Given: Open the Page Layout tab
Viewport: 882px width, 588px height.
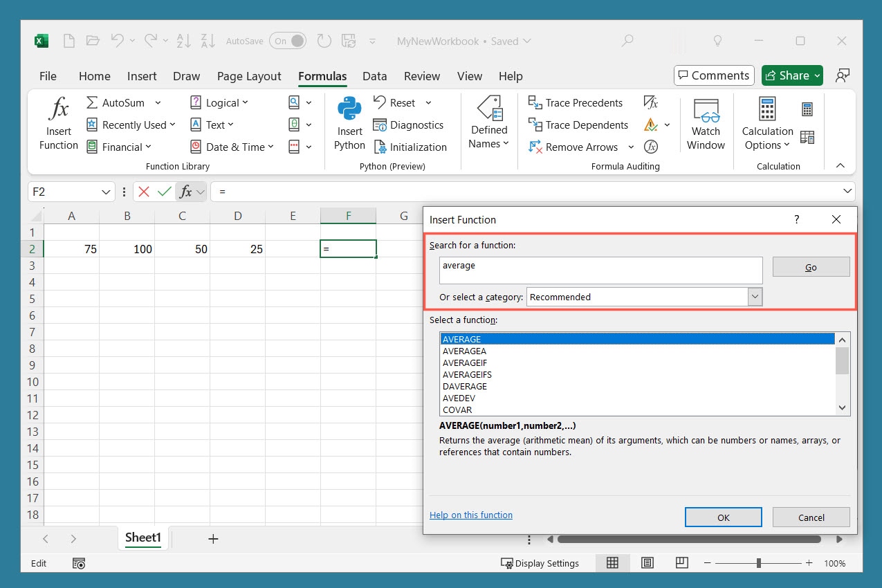Looking at the screenshot, I should pos(249,76).
